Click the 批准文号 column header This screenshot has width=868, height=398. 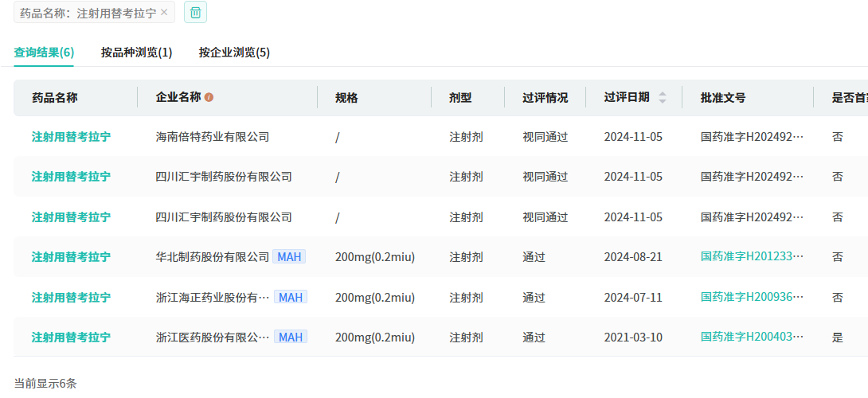click(x=723, y=98)
